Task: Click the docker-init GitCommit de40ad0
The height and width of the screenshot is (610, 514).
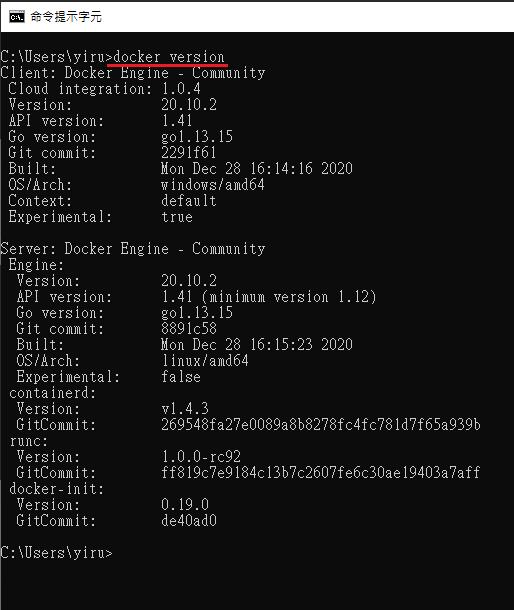Action: (x=189, y=521)
